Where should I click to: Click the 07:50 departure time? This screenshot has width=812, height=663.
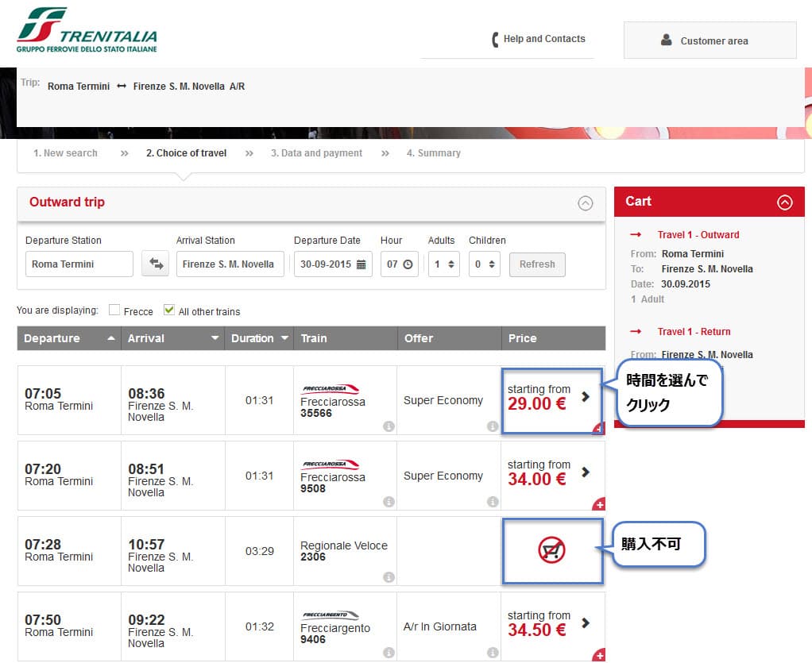43,619
